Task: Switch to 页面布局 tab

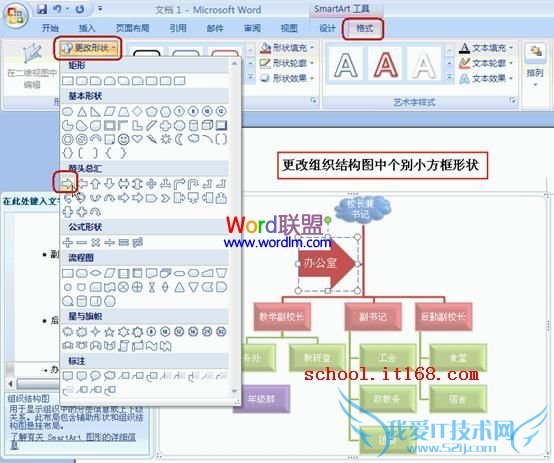Action: click(132, 28)
